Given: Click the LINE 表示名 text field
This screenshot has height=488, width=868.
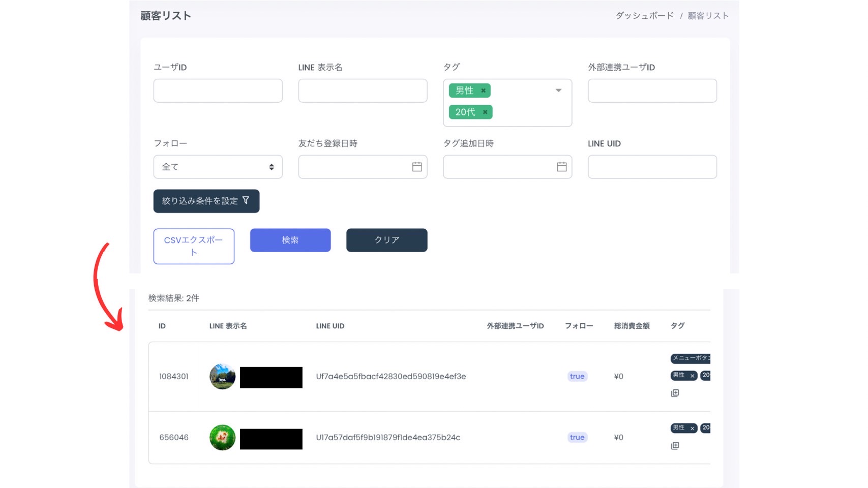Looking at the screenshot, I should [363, 90].
